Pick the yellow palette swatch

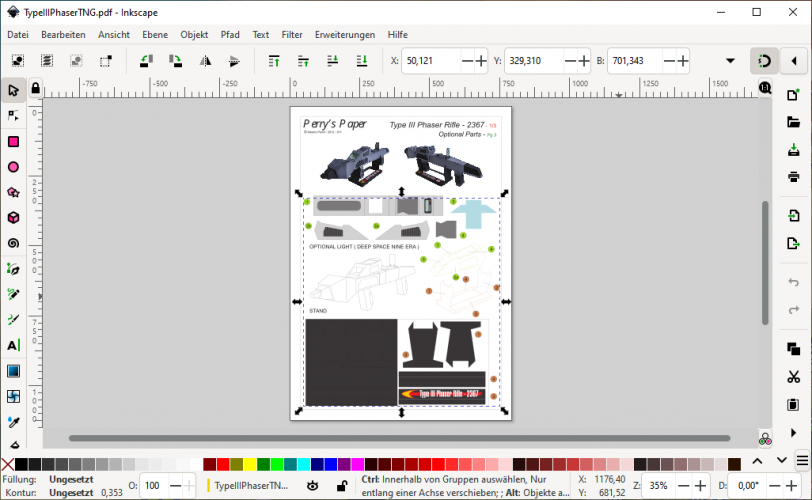click(250, 464)
